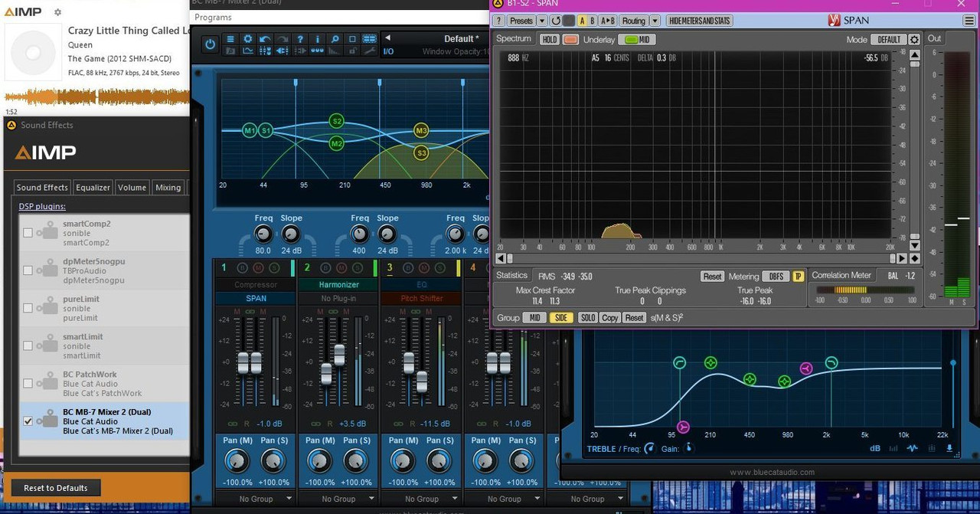Toggle the mixer faders view icon
Image resolution: width=980 pixels, height=514 pixels.
click(265, 51)
